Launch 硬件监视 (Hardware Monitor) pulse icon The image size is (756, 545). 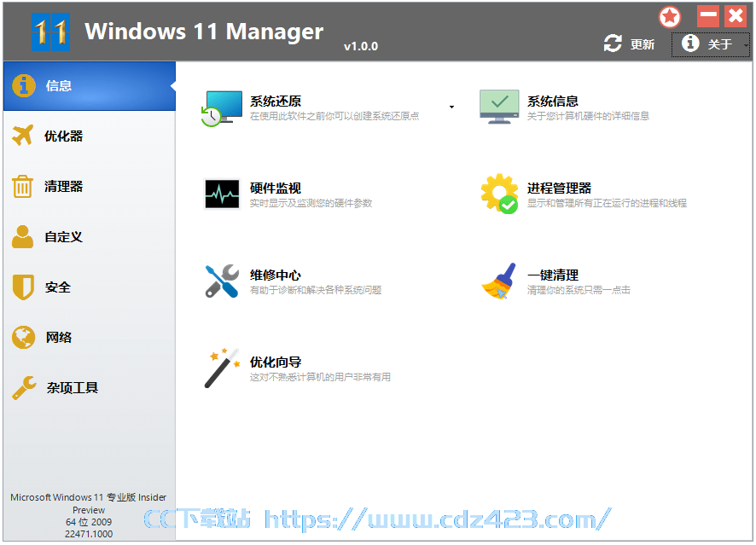click(x=222, y=194)
